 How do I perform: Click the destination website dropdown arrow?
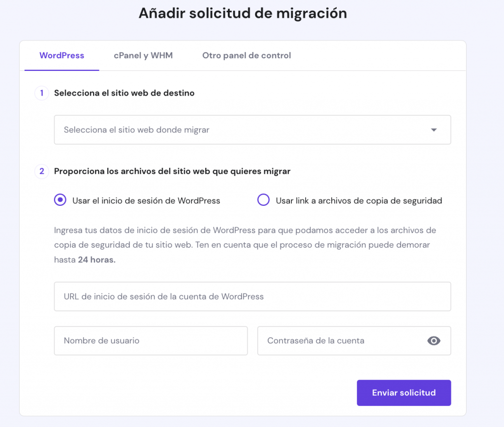point(434,130)
